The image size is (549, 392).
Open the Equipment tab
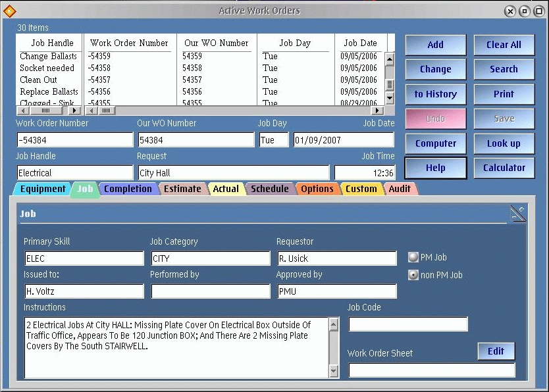42,189
